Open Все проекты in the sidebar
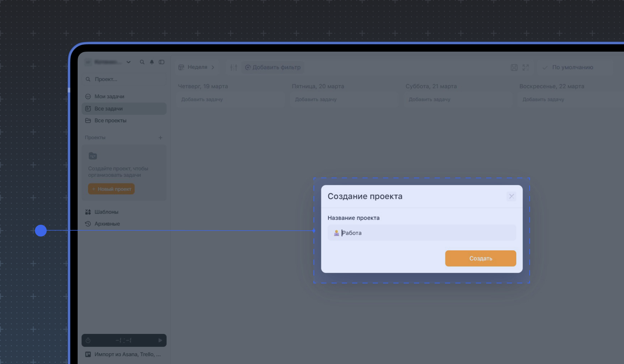 point(110,121)
